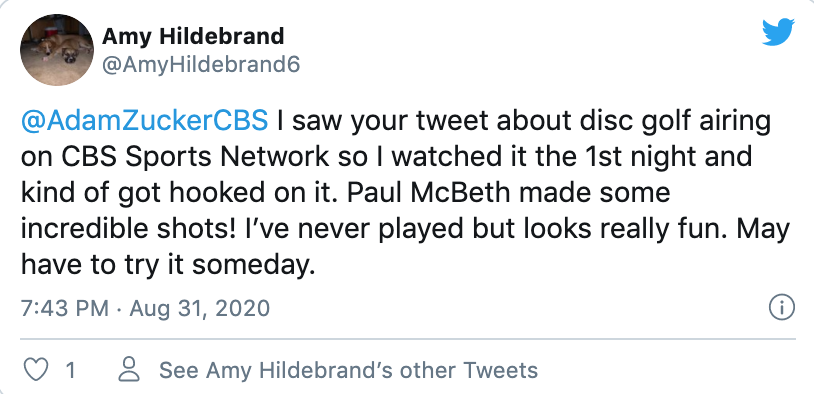This screenshot has width=814, height=394.
Task: Like the tweet with the heart icon
Action: click(x=37, y=370)
